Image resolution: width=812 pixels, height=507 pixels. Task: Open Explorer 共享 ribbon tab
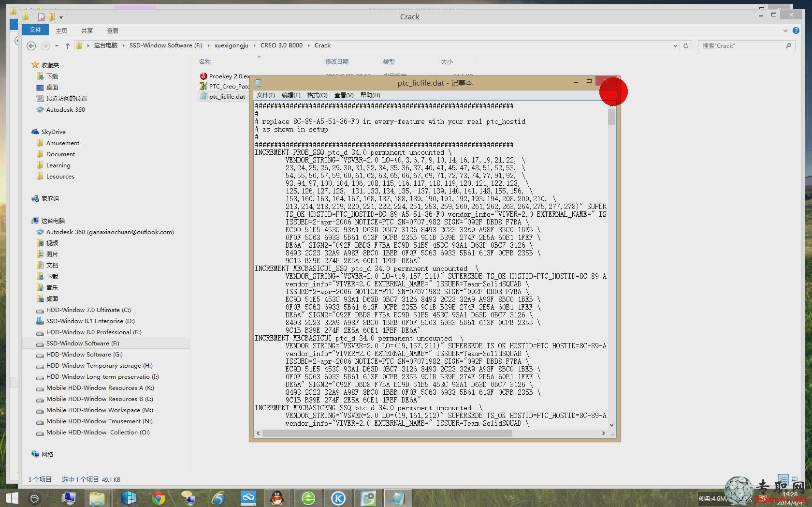(87, 30)
